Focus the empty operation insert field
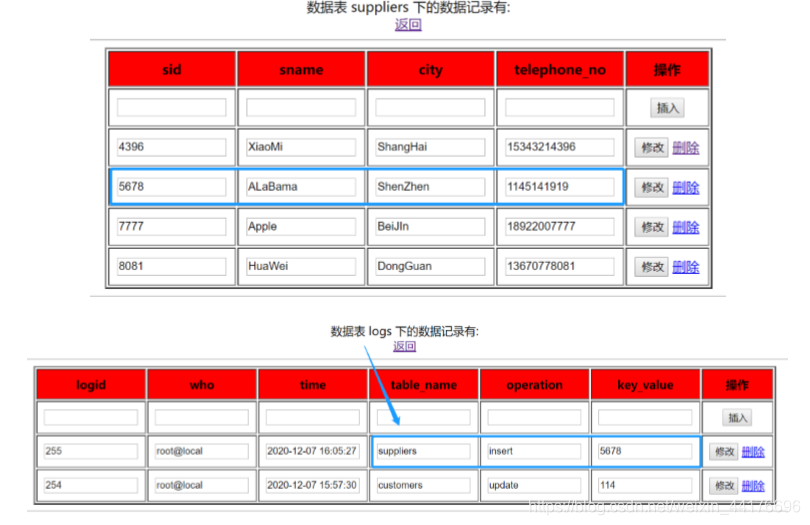The width and height of the screenshot is (810, 525). [534, 417]
